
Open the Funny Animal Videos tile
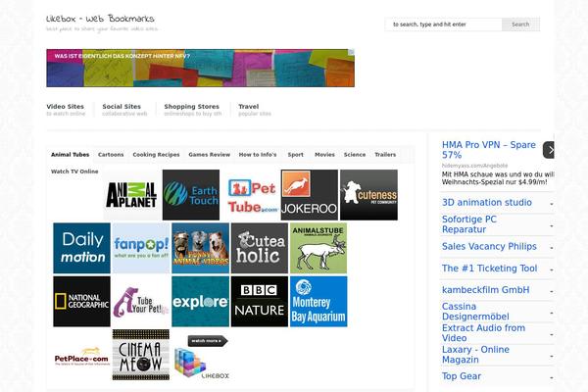point(200,248)
